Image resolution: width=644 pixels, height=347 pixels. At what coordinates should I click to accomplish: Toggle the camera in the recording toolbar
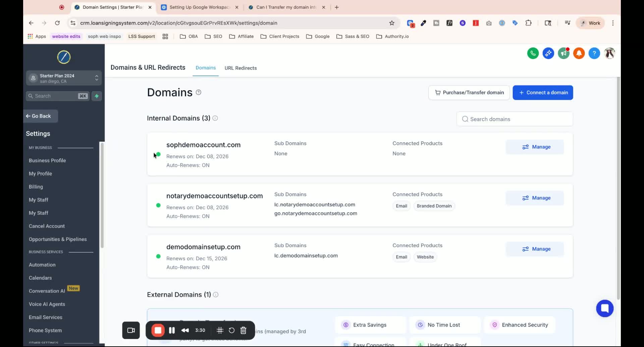131,330
